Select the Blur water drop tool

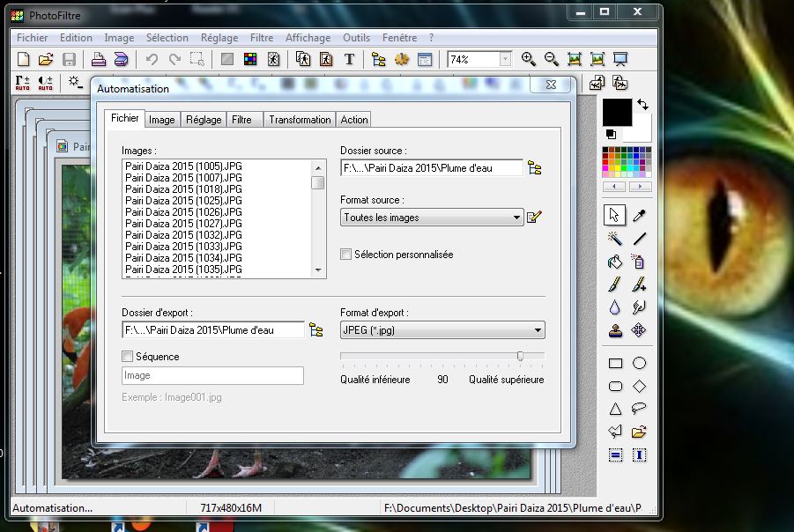615,307
